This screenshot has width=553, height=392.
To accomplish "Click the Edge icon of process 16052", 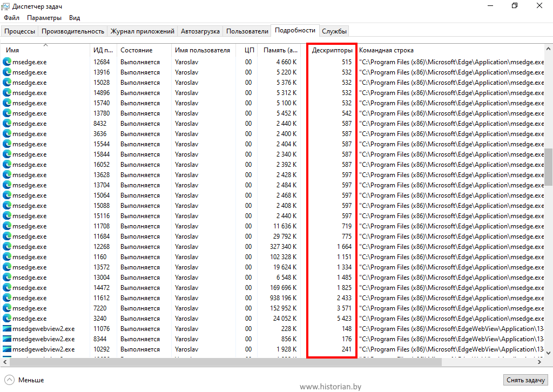I will [x=7, y=164].
